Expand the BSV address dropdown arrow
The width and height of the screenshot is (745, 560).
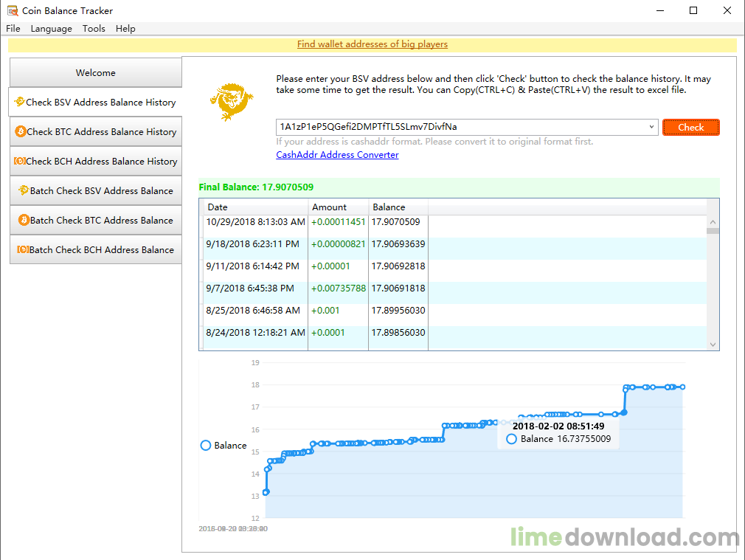pos(651,127)
